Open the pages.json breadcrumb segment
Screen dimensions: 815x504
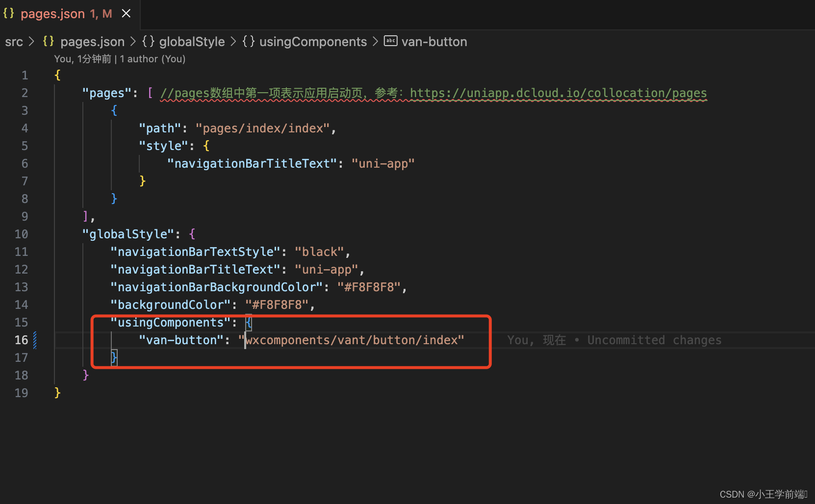click(92, 42)
